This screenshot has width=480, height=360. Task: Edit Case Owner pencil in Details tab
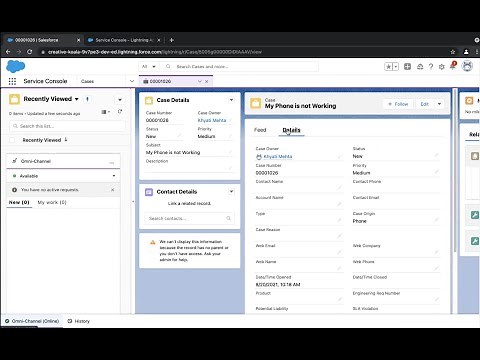point(340,156)
